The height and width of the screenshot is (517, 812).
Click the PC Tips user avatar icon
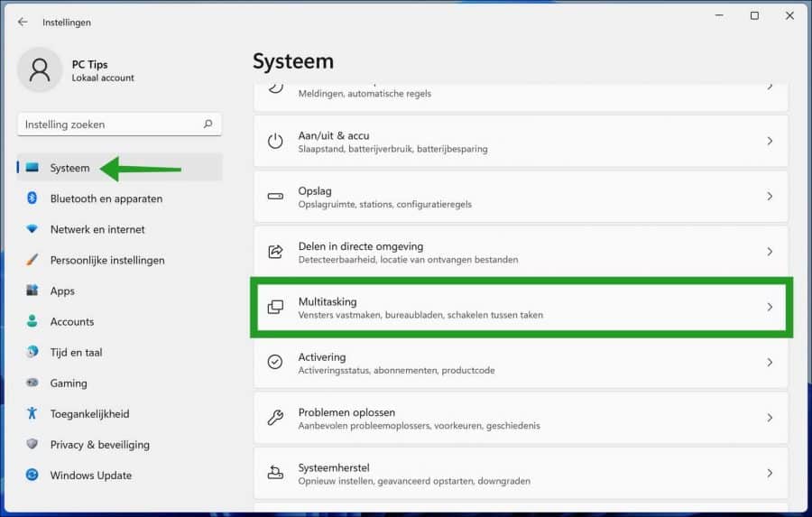point(40,70)
